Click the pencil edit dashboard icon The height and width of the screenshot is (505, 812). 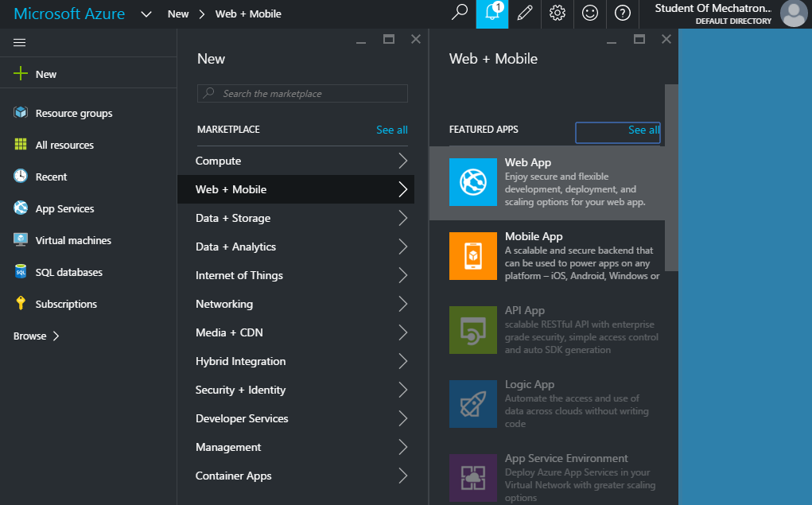(524, 14)
